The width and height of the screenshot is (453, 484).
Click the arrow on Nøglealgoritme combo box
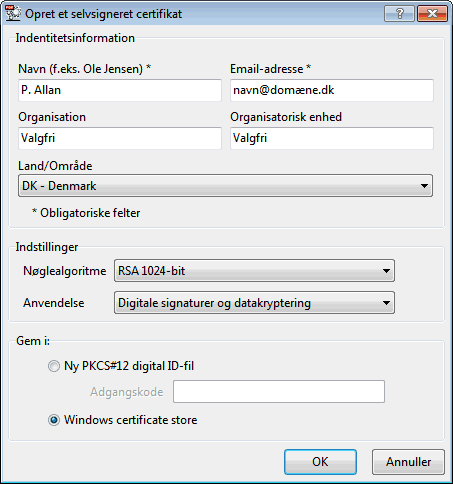click(386, 271)
